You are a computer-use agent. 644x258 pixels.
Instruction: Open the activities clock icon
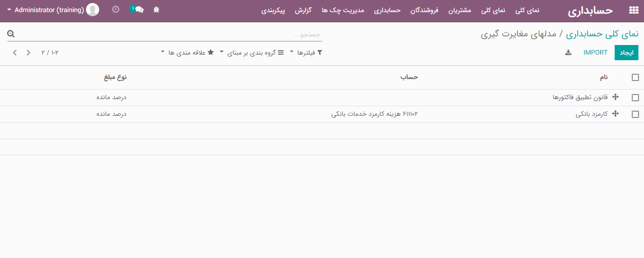116,10
